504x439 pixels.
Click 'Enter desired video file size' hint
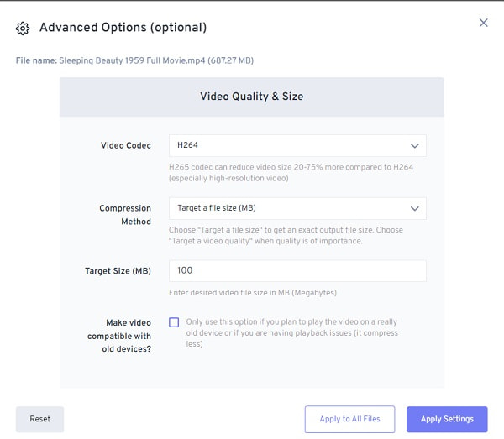click(253, 293)
